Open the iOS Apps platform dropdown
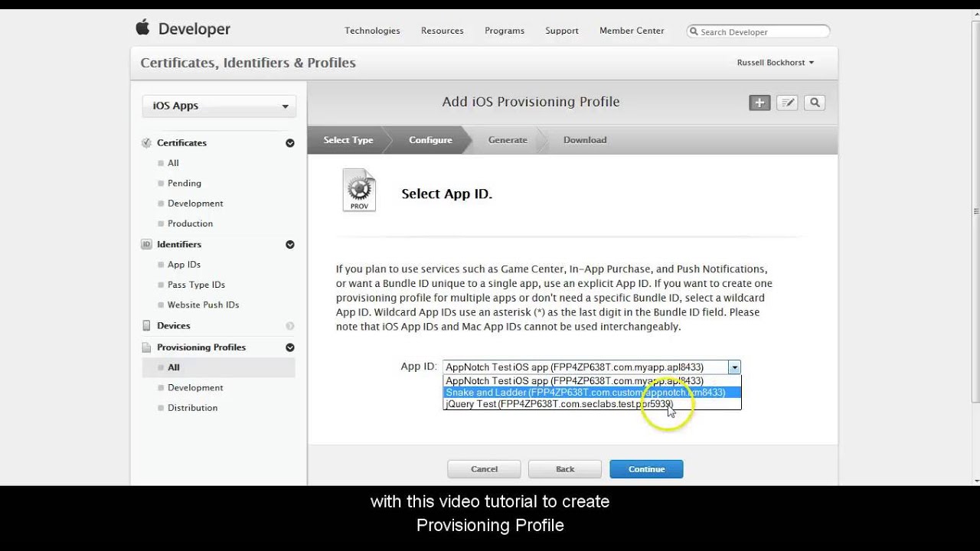 click(x=219, y=106)
